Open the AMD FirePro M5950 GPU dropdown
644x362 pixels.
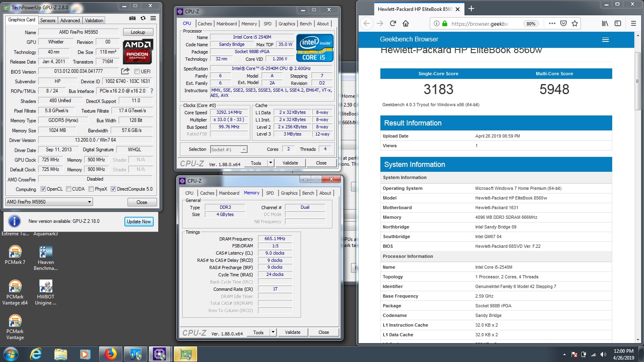tap(49, 202)
